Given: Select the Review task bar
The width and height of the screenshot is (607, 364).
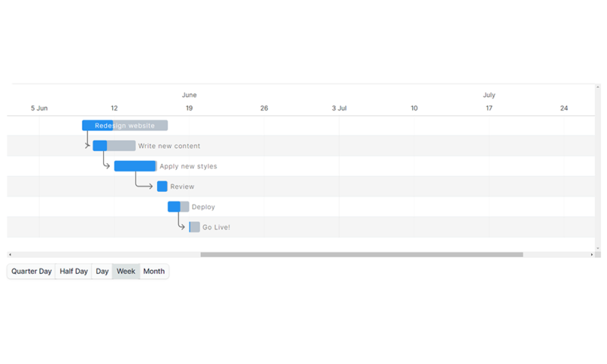Looking at the screenshot, I should pyautogui.click(x=162, y=187).
